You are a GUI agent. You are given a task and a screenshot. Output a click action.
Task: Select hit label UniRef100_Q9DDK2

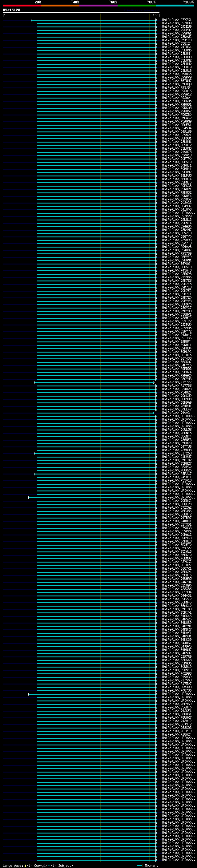point(177,501)
